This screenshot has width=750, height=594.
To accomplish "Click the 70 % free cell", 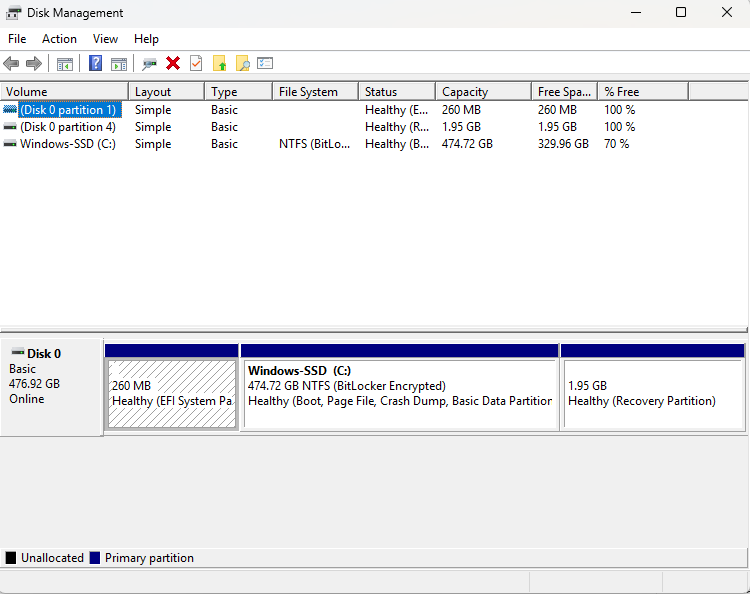I will click(x=617, y=144).
